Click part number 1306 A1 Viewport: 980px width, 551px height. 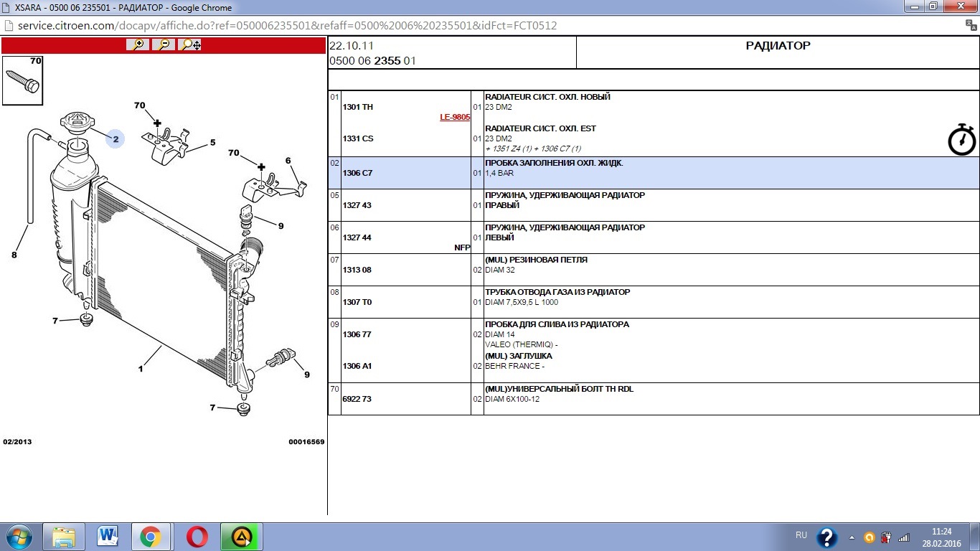(357, 366)
